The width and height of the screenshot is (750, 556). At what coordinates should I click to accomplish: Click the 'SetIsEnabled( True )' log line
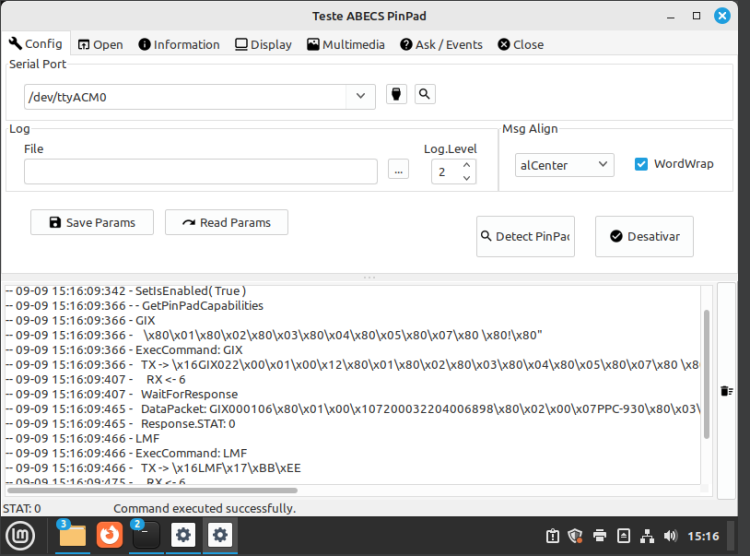126,291
